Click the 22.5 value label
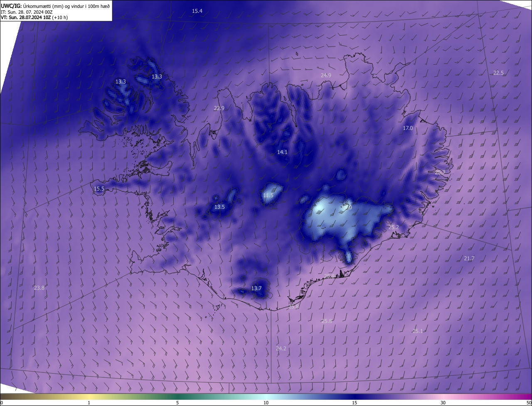The width and height of the screenshot is (532, 406). pos(498,73)
